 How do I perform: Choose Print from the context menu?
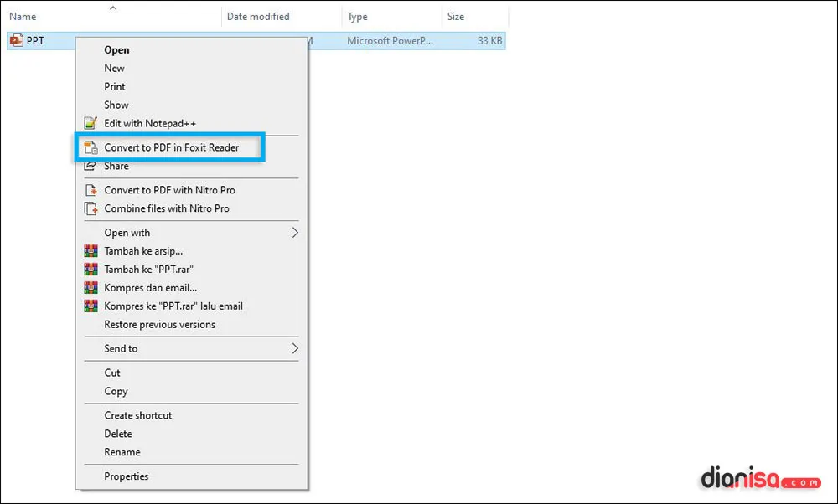pyautogui.click(x=114, y=86)
